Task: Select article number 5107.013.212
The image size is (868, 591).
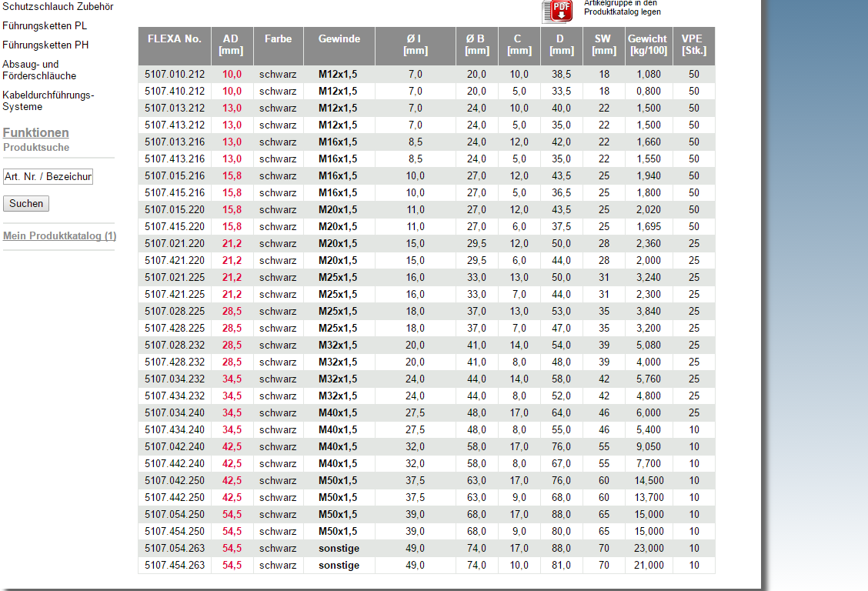Action: [175, 108]
